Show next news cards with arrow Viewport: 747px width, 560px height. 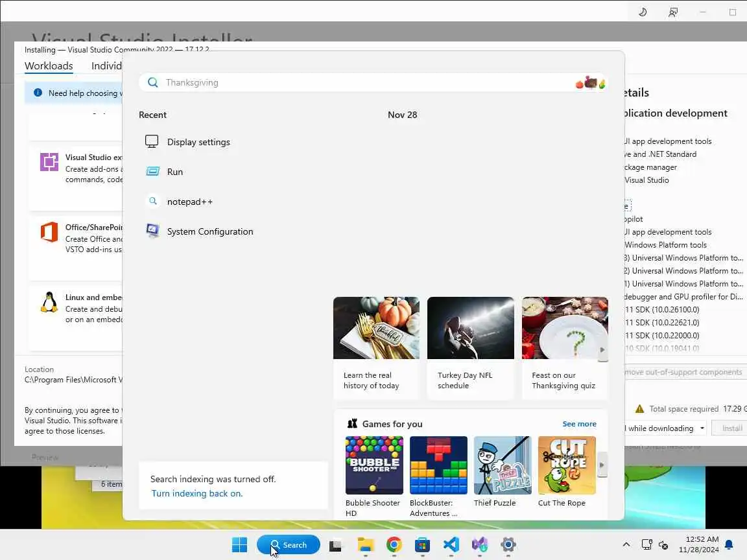(x=602, y=350)
